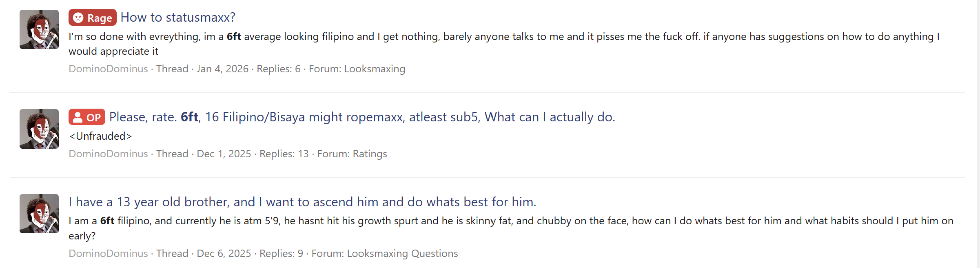Go to the Looksmaxing Questions forum link
The width and height of the screenshot is (980, 268).
point(402,254)
